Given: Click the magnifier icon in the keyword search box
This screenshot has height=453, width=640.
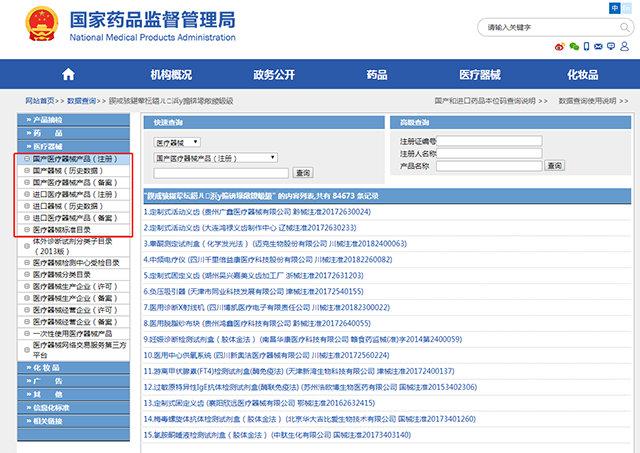Looking at the screenshot, I should (624, 27).
